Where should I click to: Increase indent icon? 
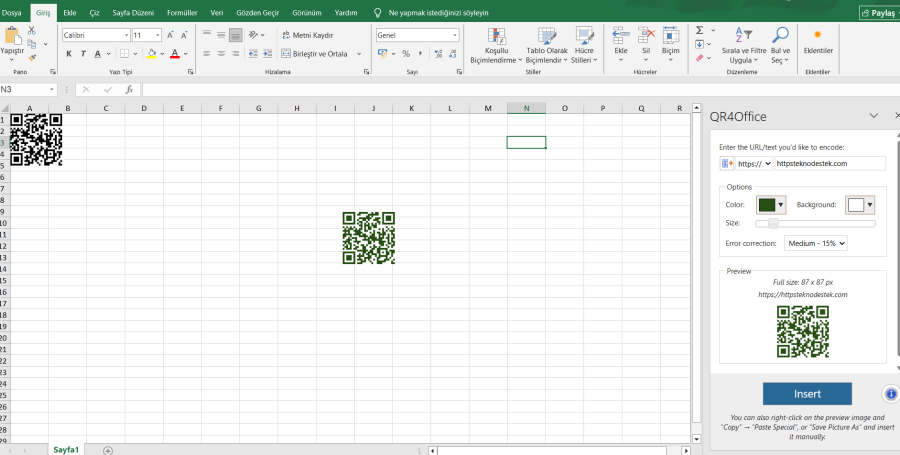[x=267, y=54]
